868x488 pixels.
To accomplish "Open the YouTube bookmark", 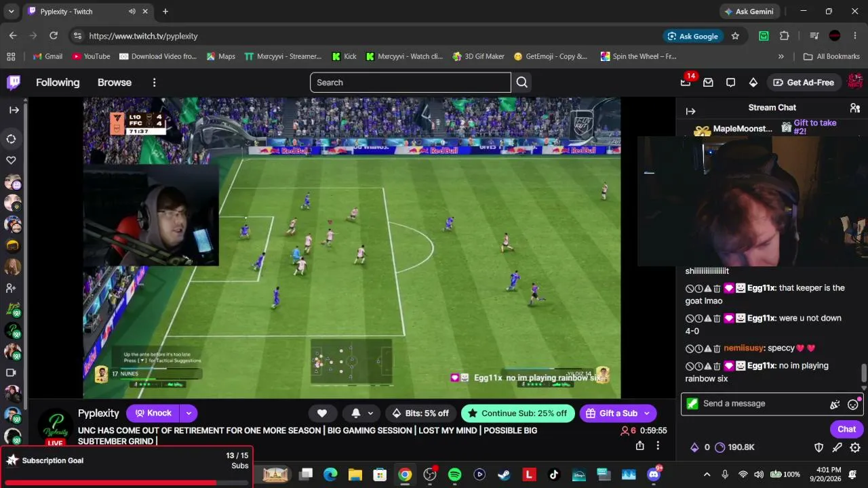I will click(91, 56).
